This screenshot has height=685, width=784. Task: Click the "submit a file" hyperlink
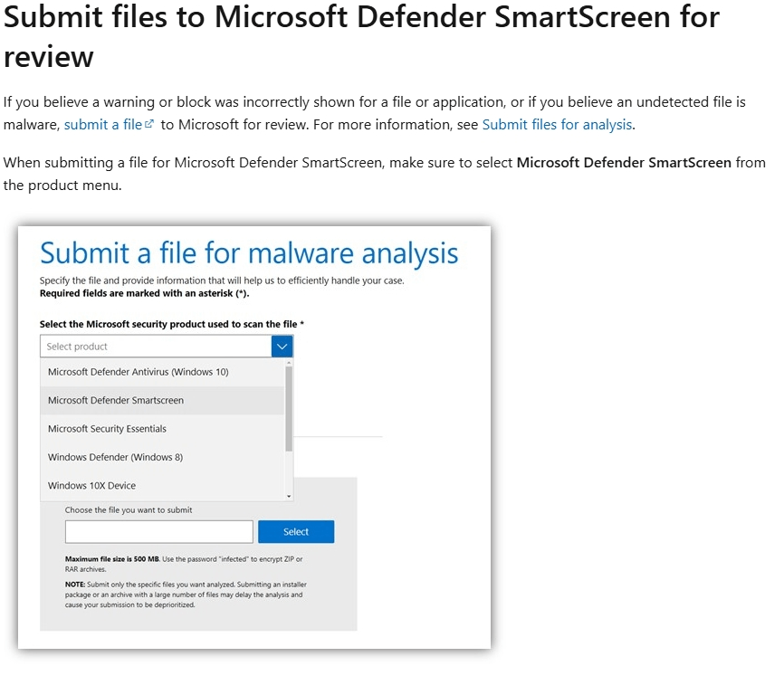pyautogui.click(x=102, y=124)
